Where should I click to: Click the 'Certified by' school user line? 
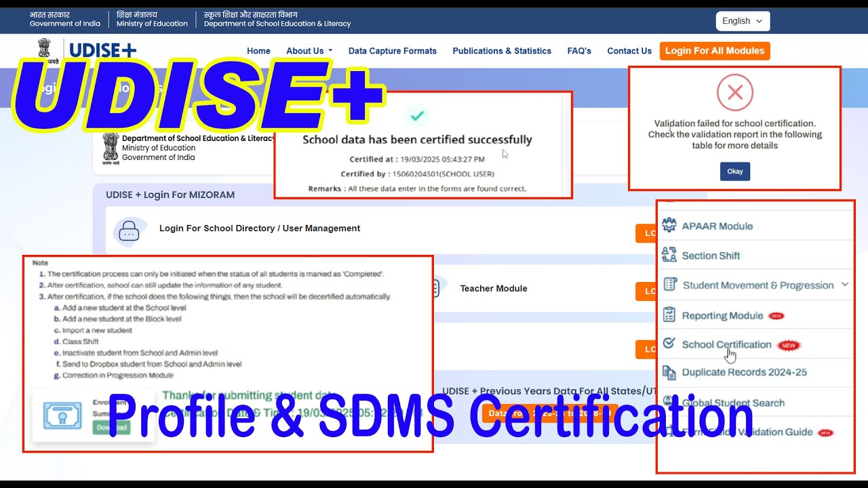(x=417, y=174)
